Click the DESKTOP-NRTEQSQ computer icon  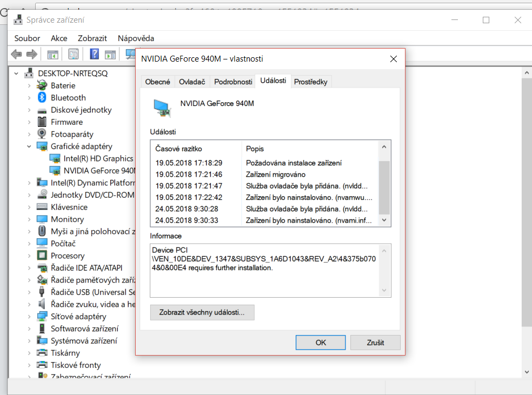(29, 73)
